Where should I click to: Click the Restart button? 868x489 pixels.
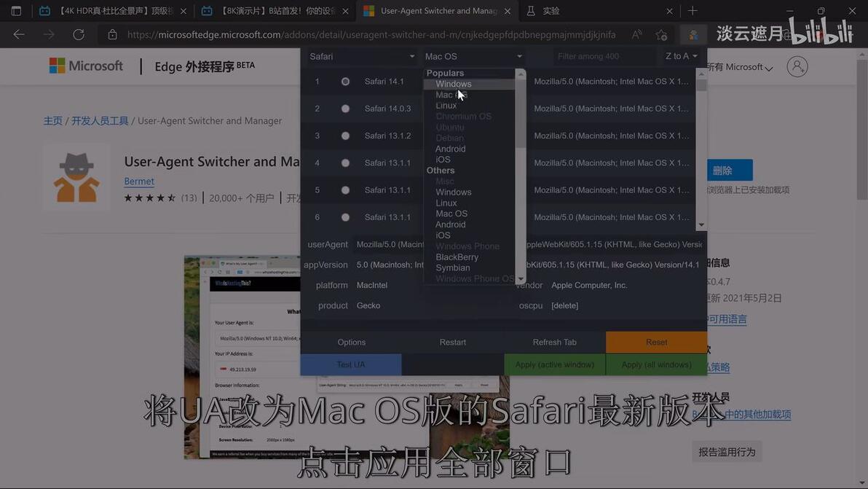pyautogui.click(x=453, y=343)
